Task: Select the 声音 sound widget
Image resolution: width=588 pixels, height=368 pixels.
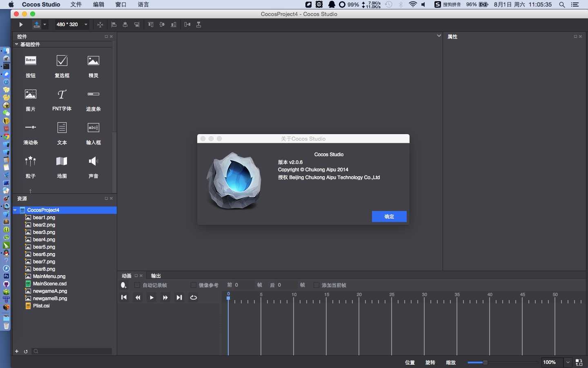Action: point(94,167)
